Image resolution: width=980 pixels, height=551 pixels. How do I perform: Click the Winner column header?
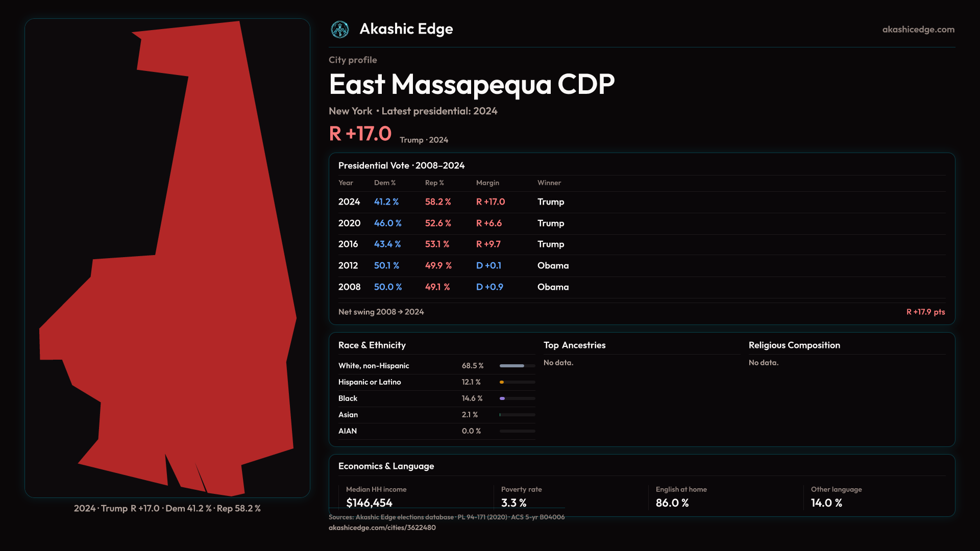click(x=549, y=183)
